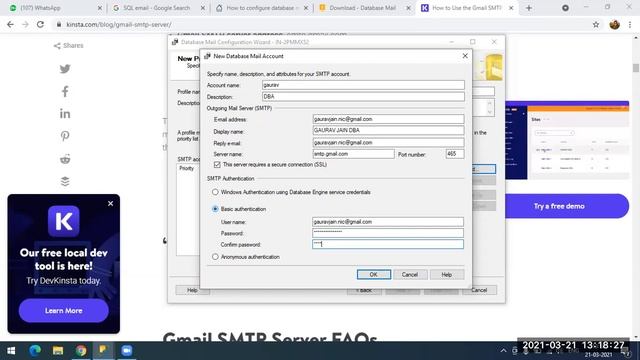Click Cancel in New Database Mail Account

(x=409, y=275)
